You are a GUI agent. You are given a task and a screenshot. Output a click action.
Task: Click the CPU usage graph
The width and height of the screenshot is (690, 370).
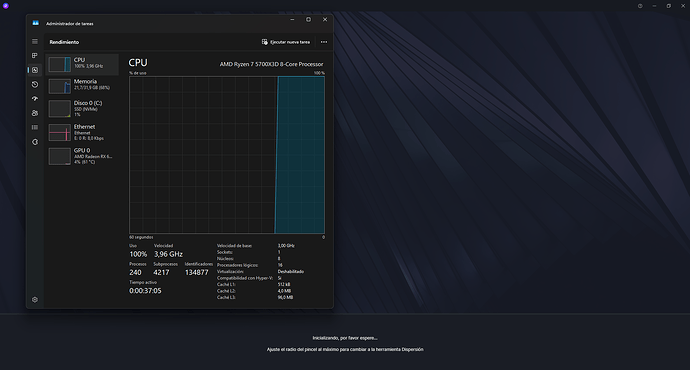pyautogui.click(x=227, y=155)
